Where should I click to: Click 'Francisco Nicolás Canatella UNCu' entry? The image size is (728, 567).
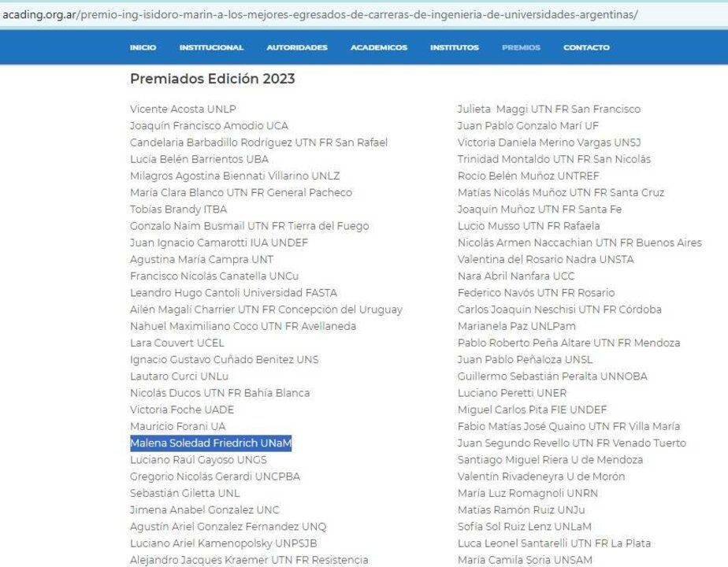(214, 276)
